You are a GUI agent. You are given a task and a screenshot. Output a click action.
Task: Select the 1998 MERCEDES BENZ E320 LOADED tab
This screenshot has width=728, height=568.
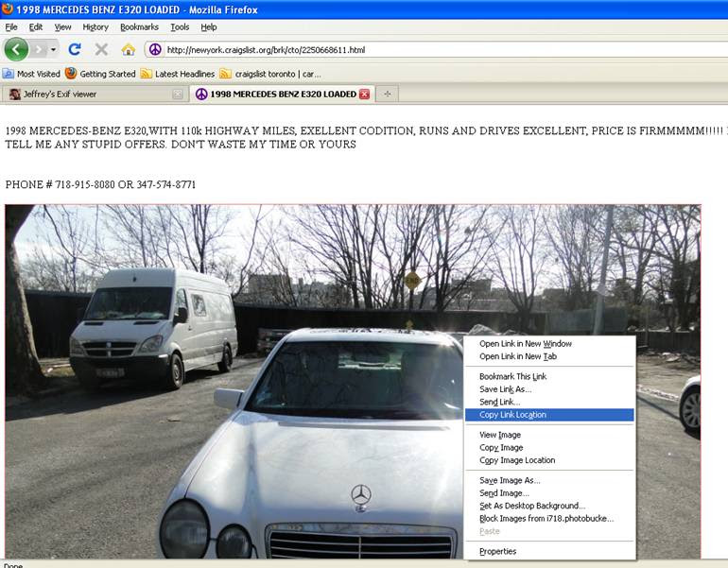click(283, 94)
